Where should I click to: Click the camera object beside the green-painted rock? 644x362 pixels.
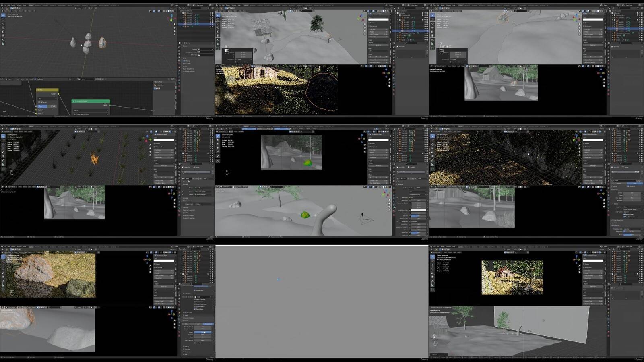click(x=366, y=219)
